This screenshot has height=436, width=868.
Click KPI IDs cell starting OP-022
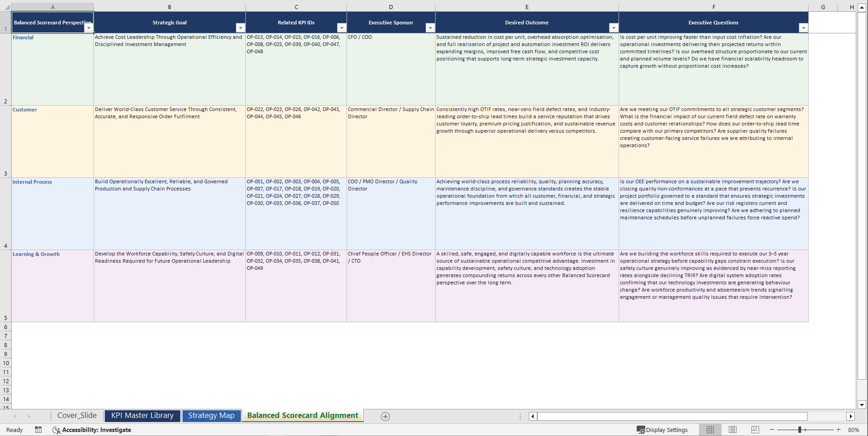coord(296,142)
